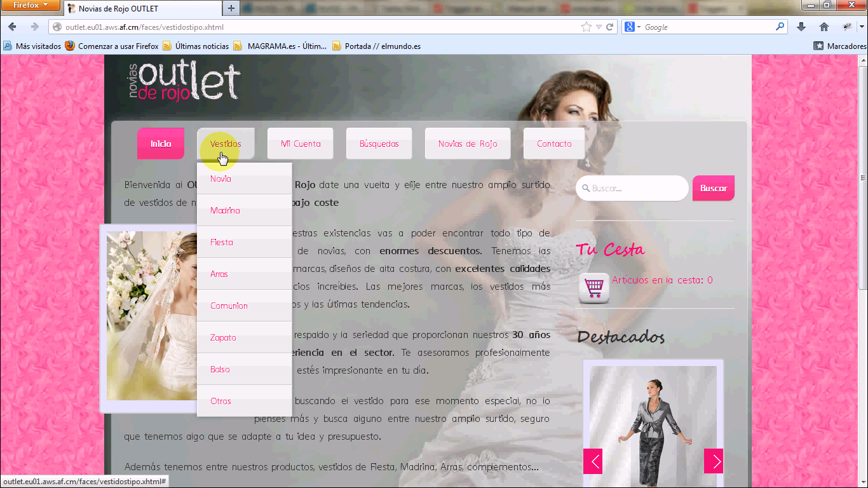Screen dimensions: 868x488
Task: Show previous featured dress with left arrow
Action: click(593, 461)
